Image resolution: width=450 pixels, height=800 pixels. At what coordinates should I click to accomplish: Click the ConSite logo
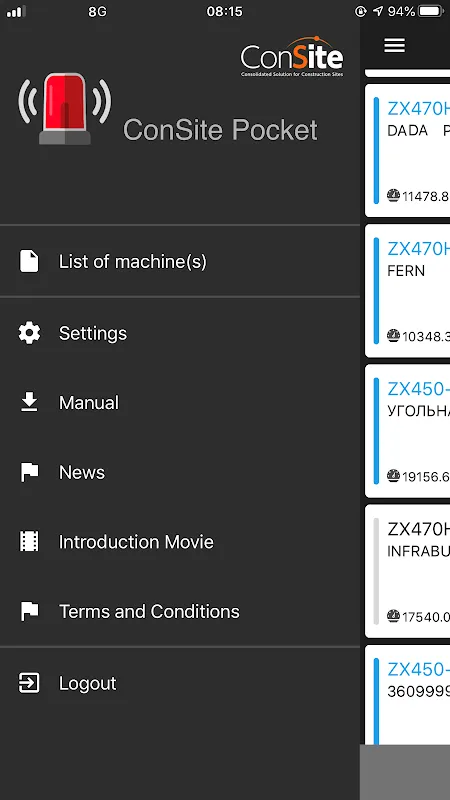click(292, 57)
